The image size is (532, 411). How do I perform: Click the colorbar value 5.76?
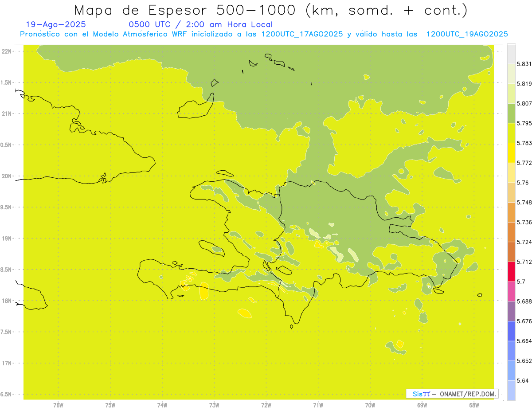click(x=523, y=183)
